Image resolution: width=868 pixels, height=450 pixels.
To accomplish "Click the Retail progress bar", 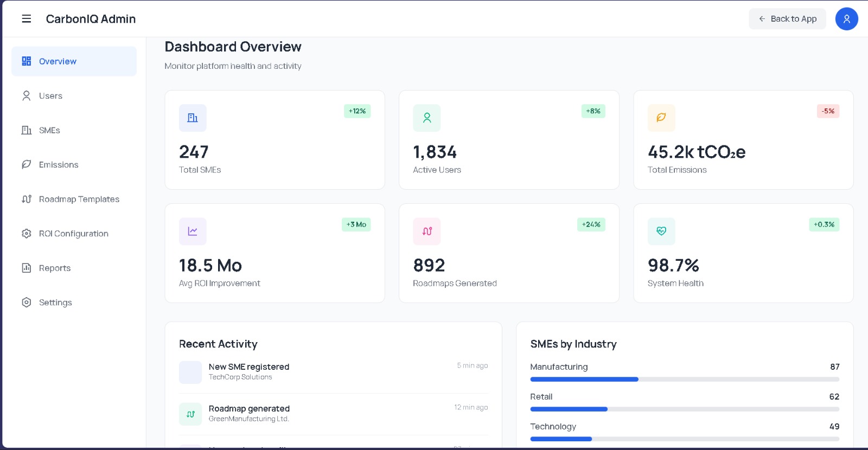I will pyautogui.click(x=685, y=409).
